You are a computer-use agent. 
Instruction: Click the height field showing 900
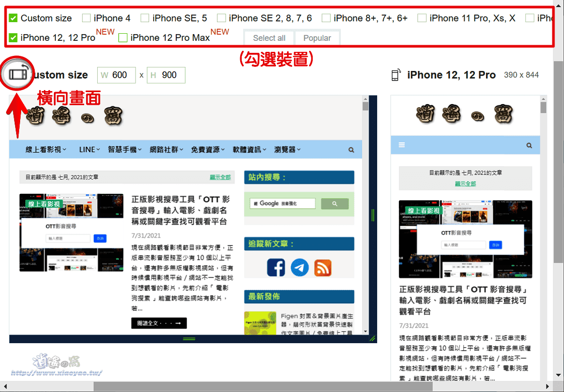point(166,75)
